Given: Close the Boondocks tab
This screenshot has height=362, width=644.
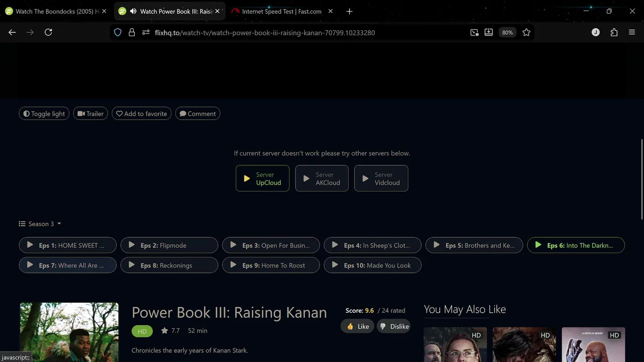Looking at the screenshot, I should 104,11.
